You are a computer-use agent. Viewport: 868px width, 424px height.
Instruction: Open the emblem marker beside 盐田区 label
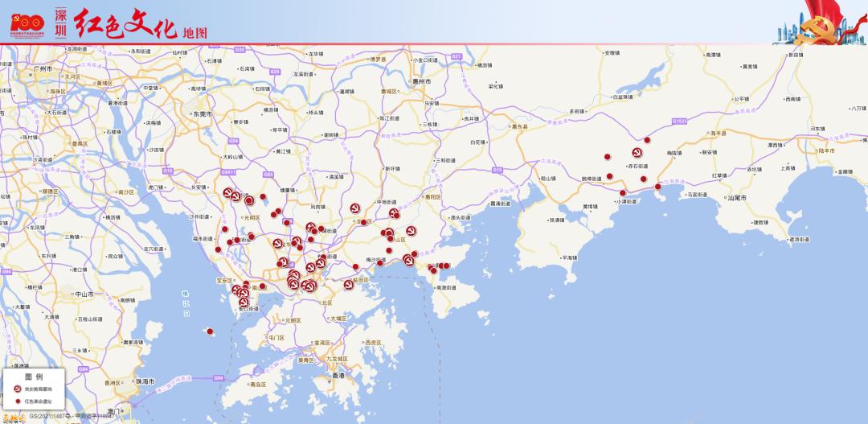(350, 284)
